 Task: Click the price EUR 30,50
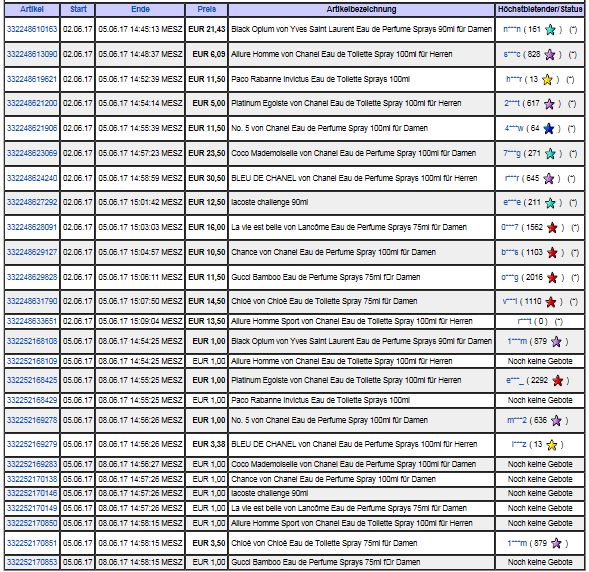coord(207,178)
